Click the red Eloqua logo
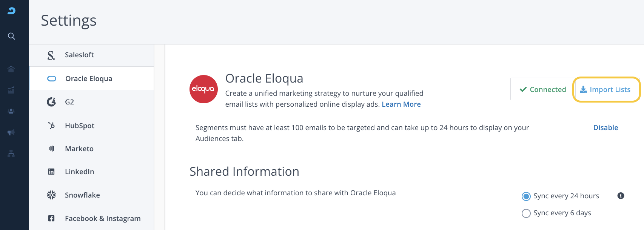The width and height of the screenshot is (644, 230). (x=203, y=89)
